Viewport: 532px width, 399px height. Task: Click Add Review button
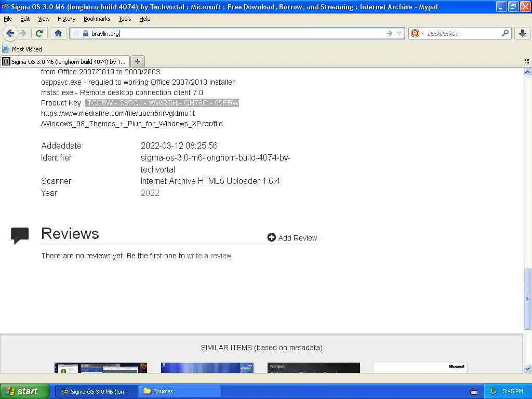[x=292, y=237]
